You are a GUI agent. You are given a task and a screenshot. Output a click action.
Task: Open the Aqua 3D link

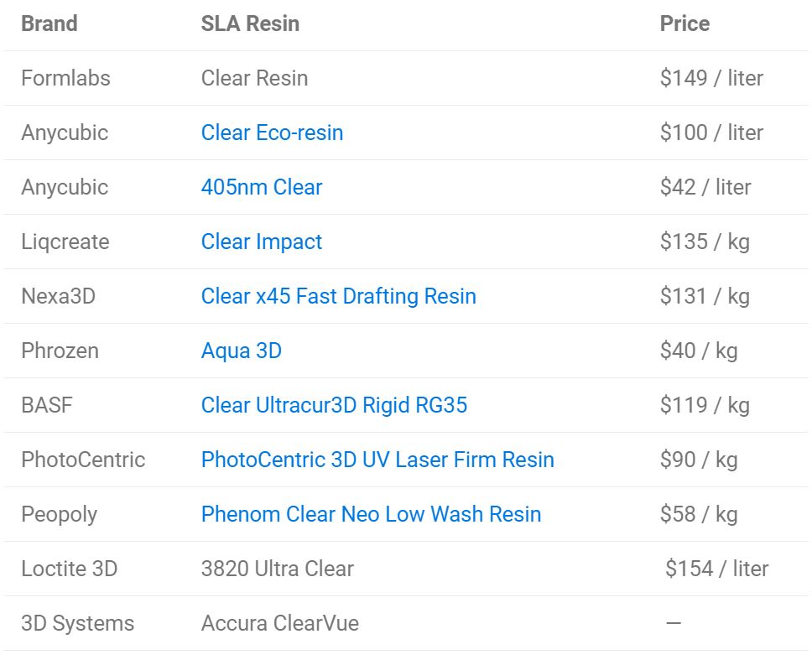[x=242, y=351]
